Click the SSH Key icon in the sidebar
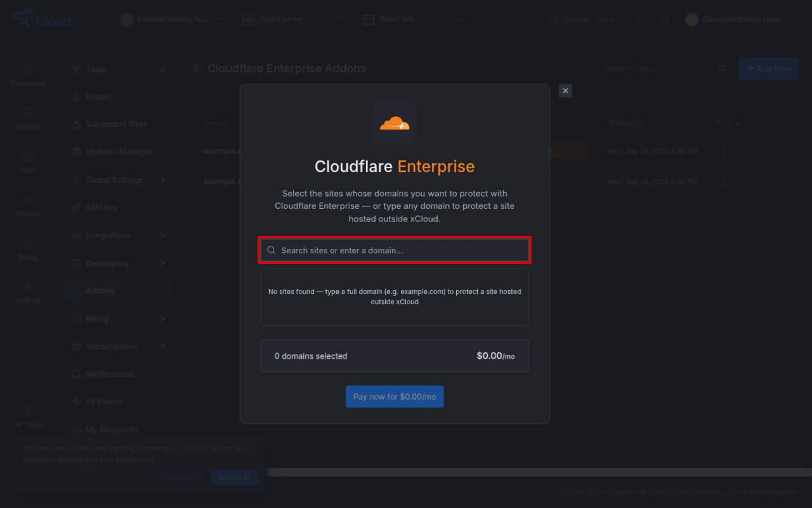 pos(77,207)
